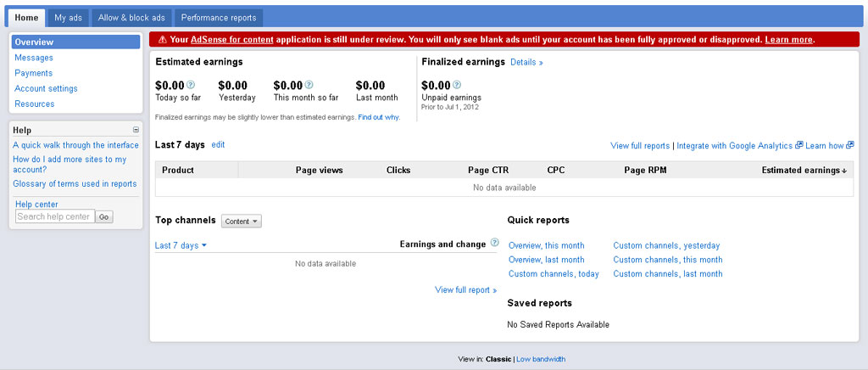Open Finalized earnings Details link
868x370 pixels.
pos(526,62)
